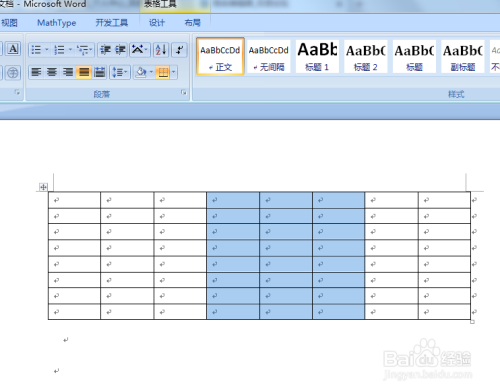Apply distributed alignment

pyautogui.click(x=99, y=72)
